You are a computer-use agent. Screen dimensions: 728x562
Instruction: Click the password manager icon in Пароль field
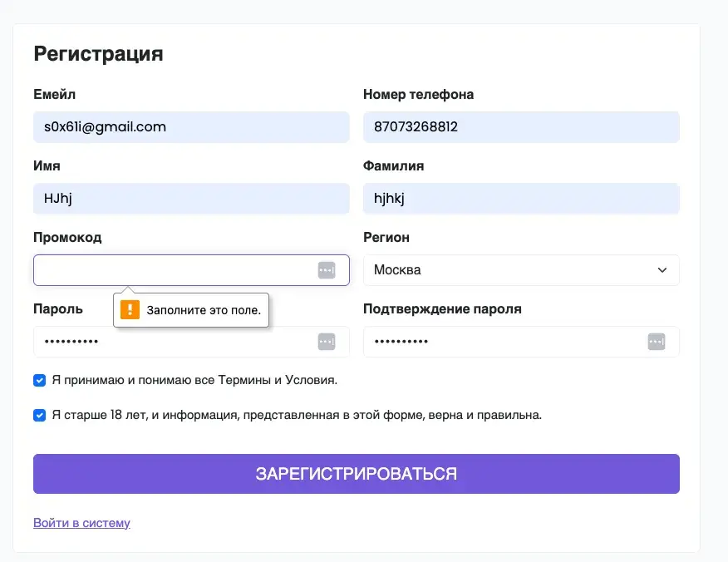pos(327,342)
